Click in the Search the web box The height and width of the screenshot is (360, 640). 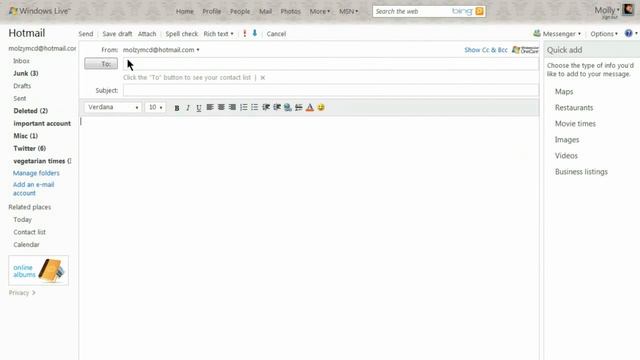click(412, 11)
